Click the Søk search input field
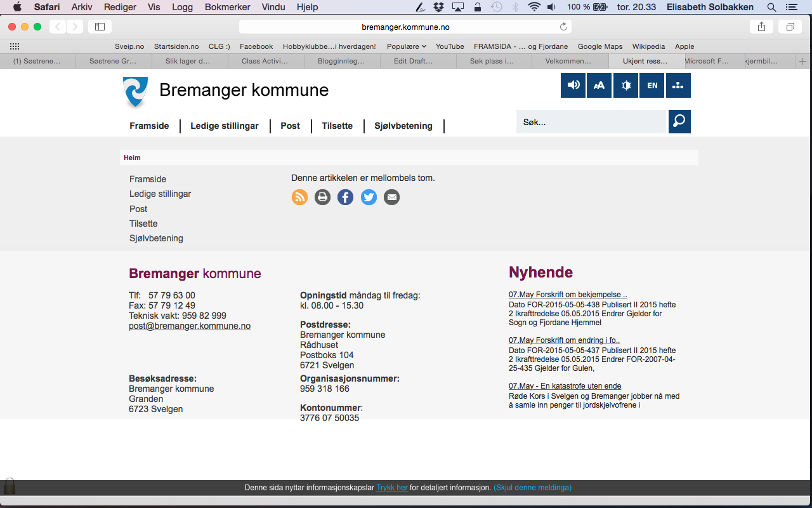This screenshot has height=508, width=812. click(x=592, y=121)
